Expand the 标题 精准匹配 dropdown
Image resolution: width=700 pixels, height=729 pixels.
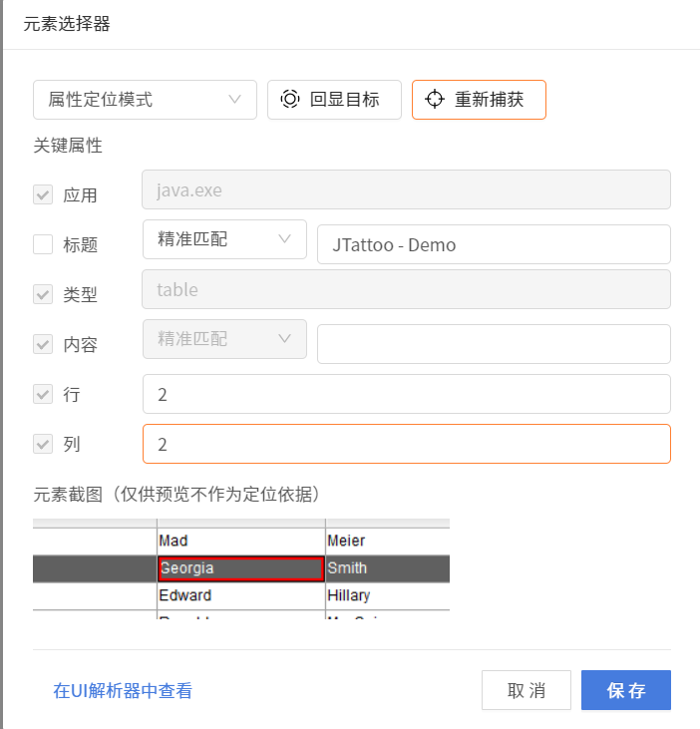(224, 239)
